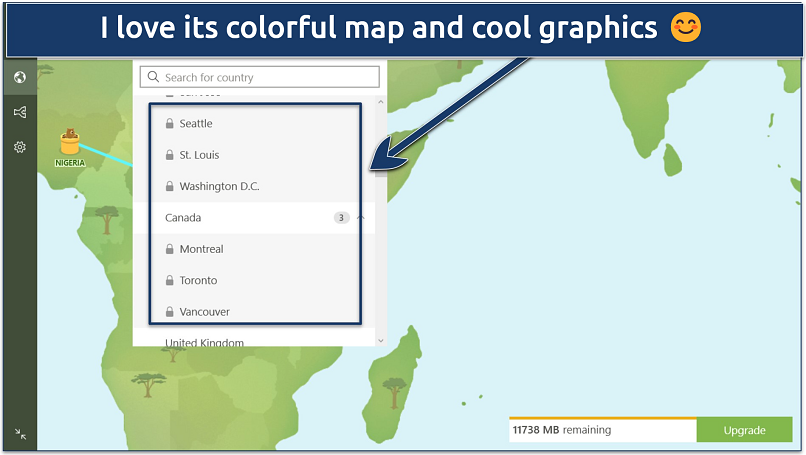Viewport: 806px width, 455px height.
Task: Select St. Louis from the server list
Action: point(199,155)
